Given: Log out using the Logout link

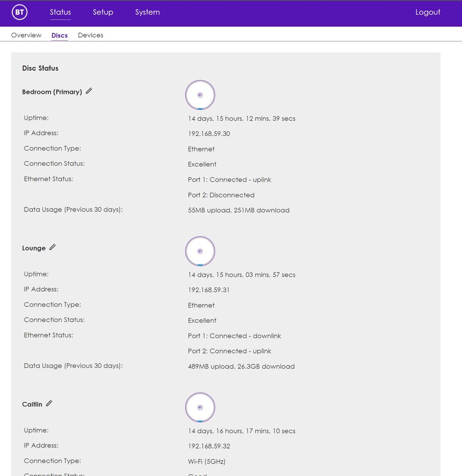Looking at the screenshot, I should coord(428,12).
